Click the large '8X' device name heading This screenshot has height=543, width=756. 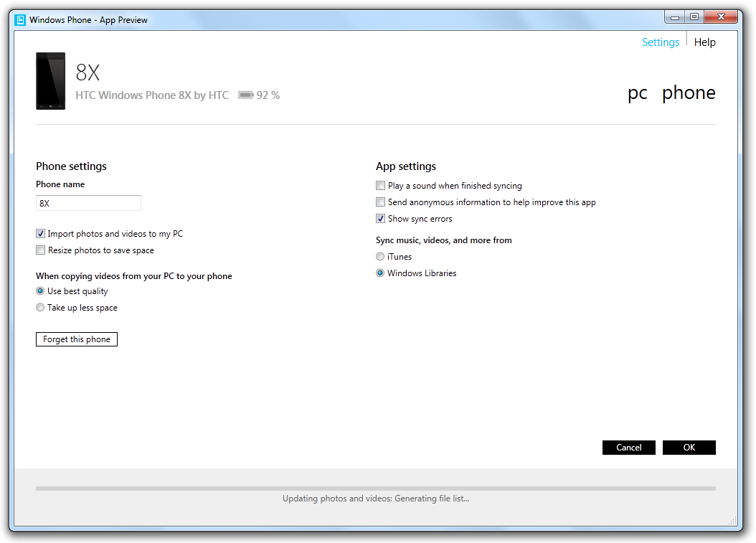click(88, 73)
